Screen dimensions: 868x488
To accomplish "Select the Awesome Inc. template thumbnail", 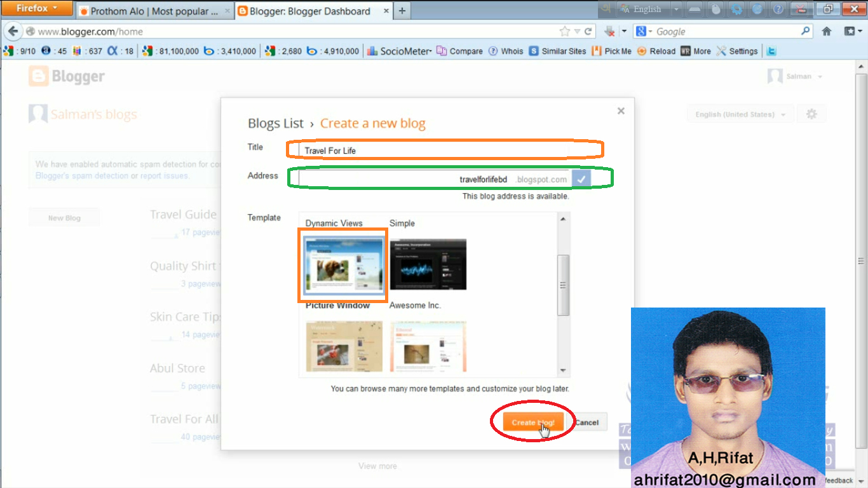I will 428,264.
